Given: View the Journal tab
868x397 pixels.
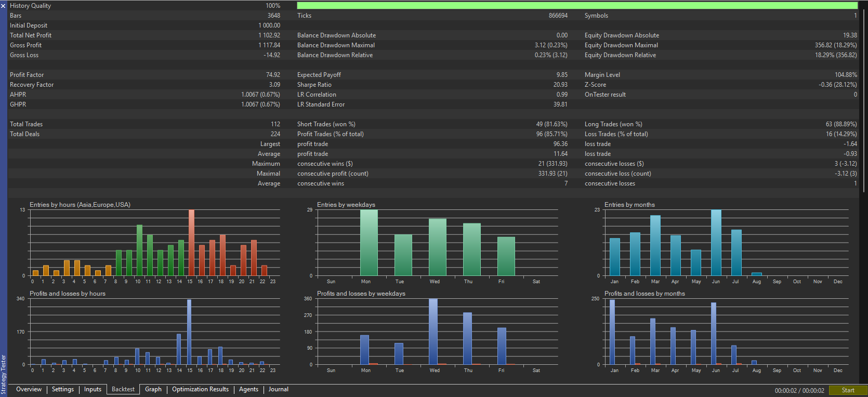Looking at the screenshot, I should [x=279, y=389].
